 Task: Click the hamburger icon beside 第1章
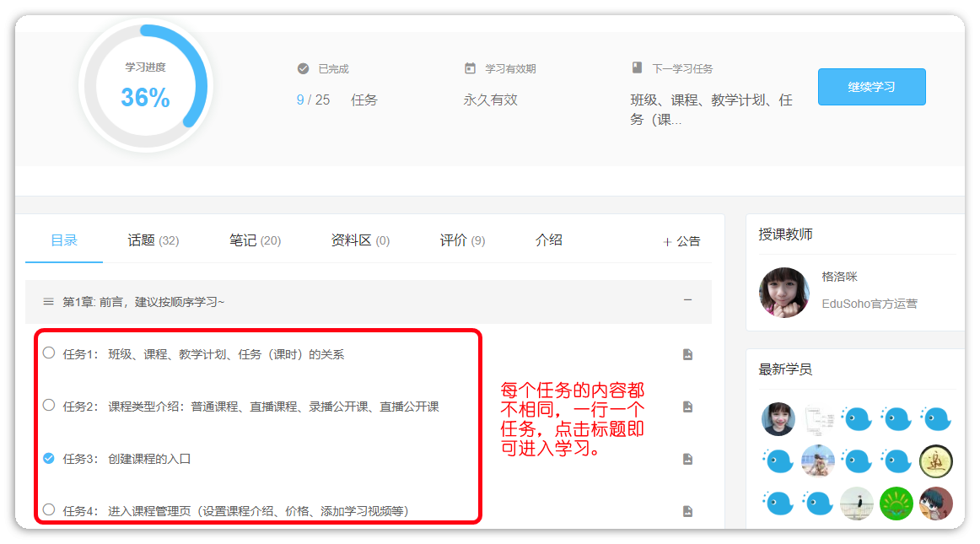pos(49,301)
